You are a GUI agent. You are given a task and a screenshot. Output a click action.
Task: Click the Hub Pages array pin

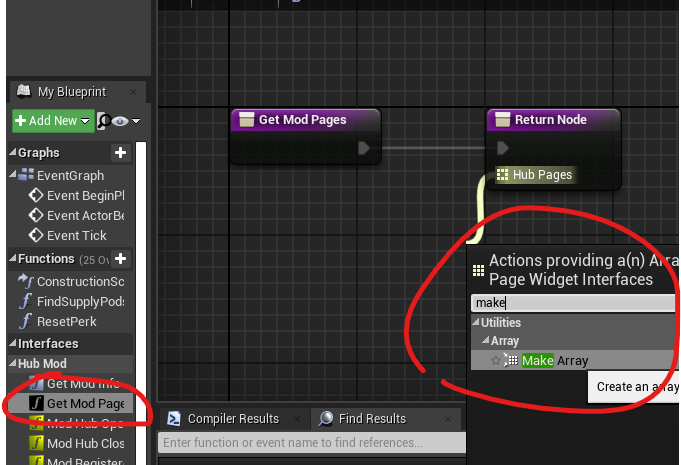pyautogui.click(x=502, y=175)
